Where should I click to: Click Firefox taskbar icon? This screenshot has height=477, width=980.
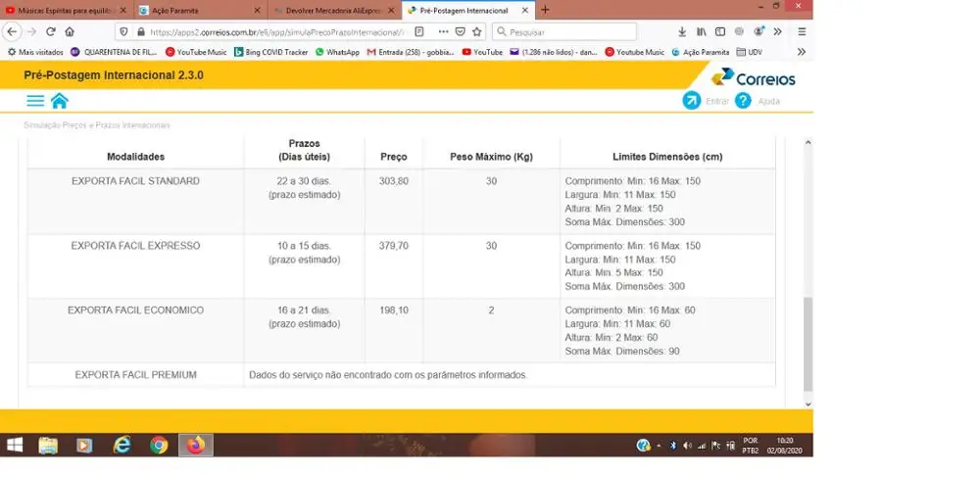tap(196, 445)
